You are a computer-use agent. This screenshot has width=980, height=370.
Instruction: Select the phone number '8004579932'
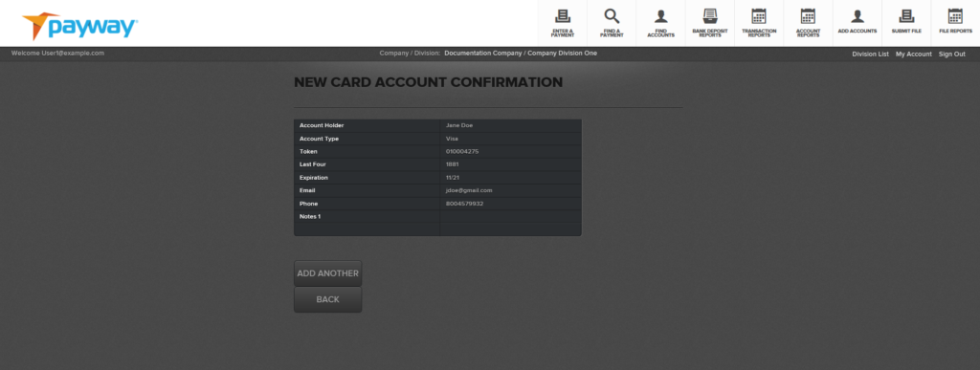click(x=464, y=204)
